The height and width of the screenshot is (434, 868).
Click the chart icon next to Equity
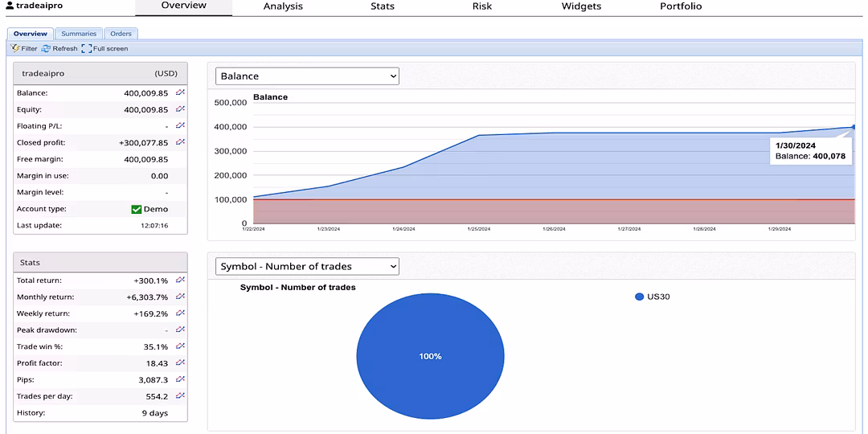180,109
